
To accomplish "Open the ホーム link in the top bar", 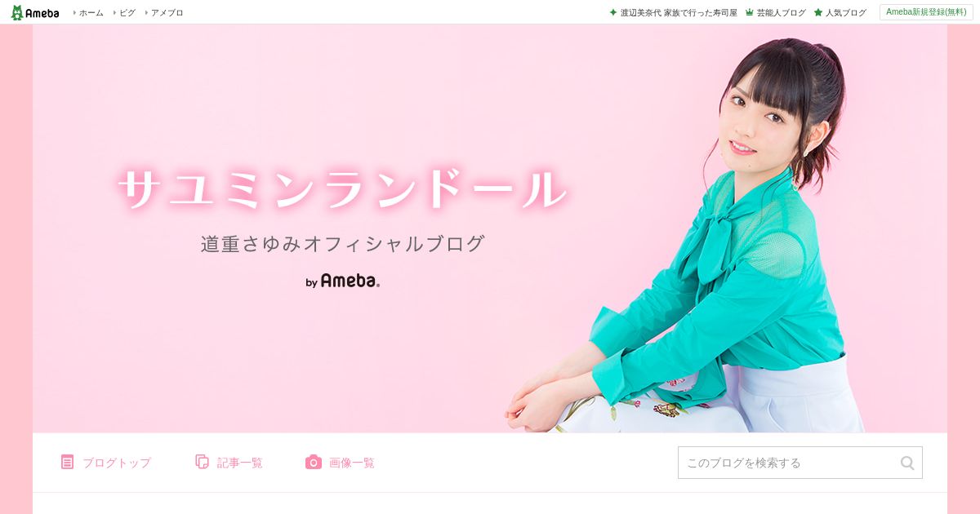I will click(91, 13).
